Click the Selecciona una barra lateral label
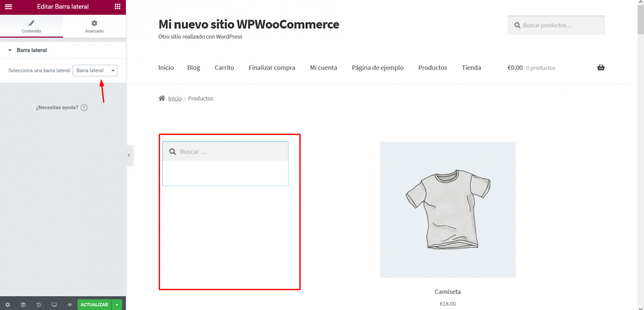This screenshot has width=644, height=310. coord(39,70)
